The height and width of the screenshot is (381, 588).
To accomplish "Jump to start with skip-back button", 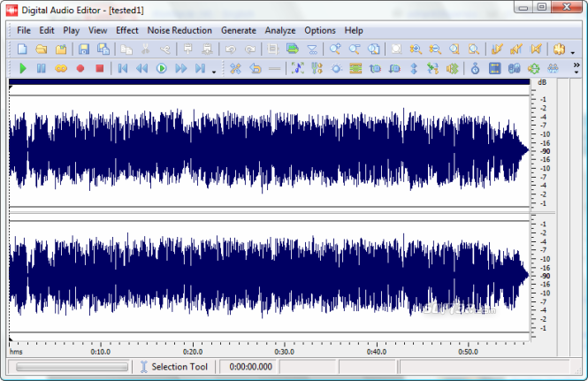I will [123, 68].
